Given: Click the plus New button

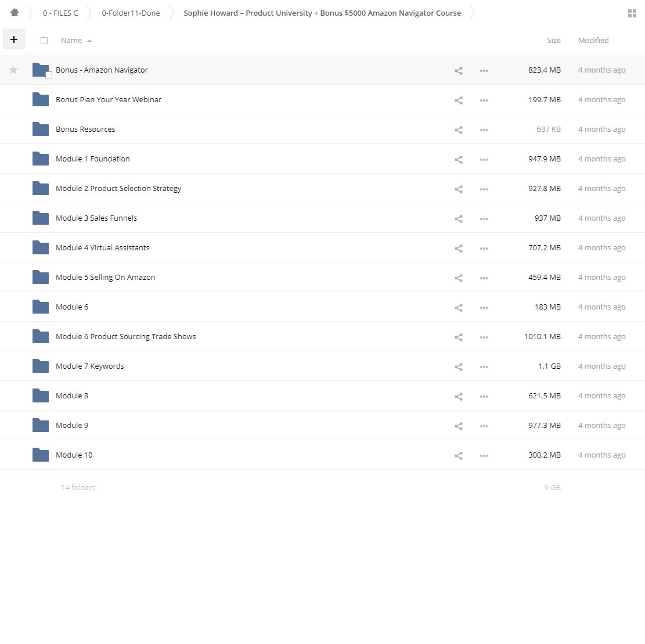Looking at the screenshot, I should click(14, 39).
